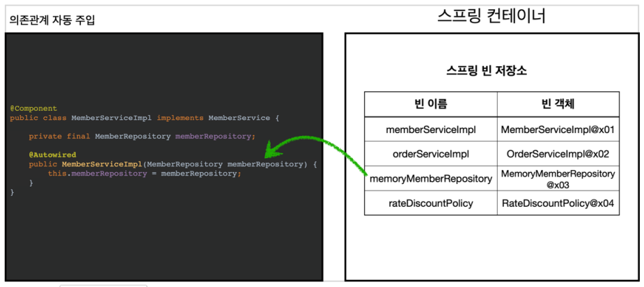Click the '의존관계 자동 주입' title text
The image size is (644, 287).
(x=52, y=20)
